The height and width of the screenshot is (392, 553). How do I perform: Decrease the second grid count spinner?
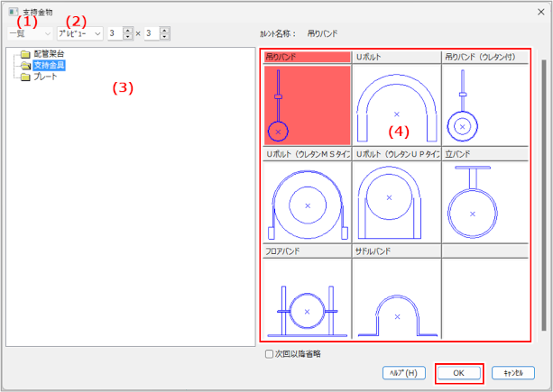tap(165, 36)
